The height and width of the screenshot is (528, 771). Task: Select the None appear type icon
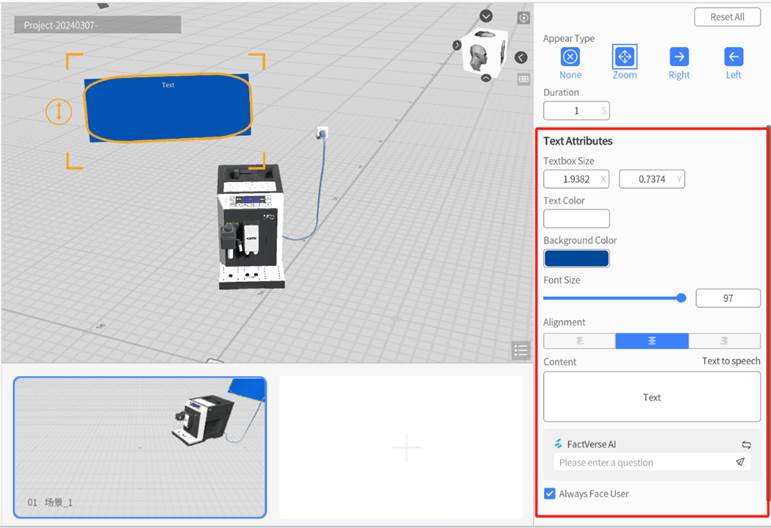(570, 57)
